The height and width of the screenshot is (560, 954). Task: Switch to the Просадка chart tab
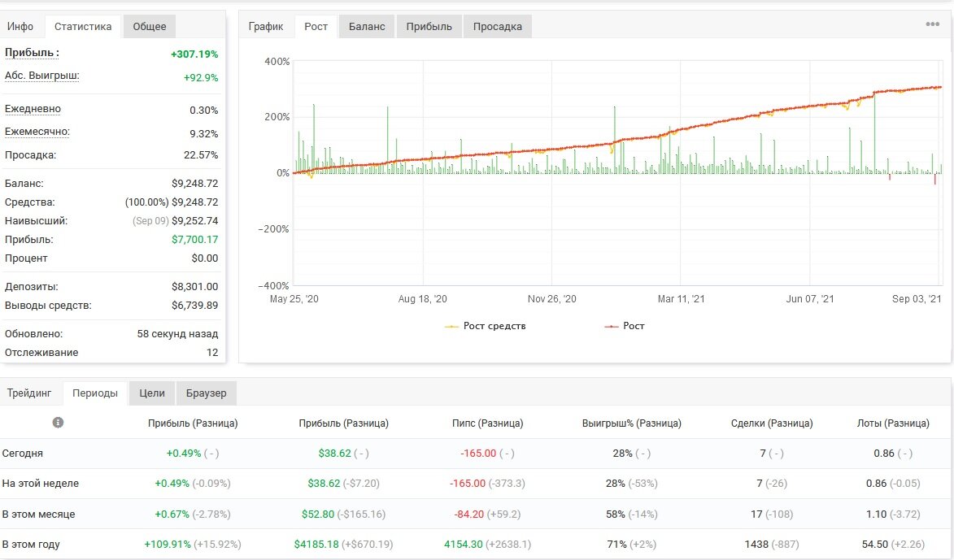click(x=498, y=26)
